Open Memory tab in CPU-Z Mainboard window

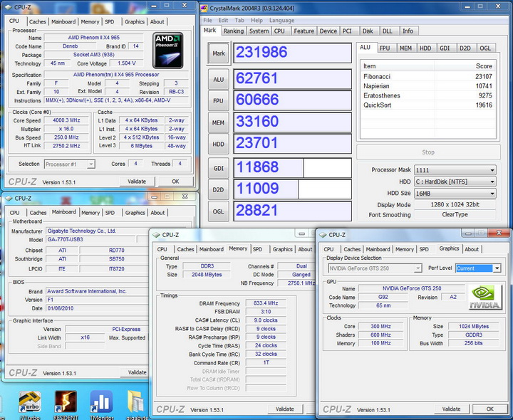coord(90,213)
